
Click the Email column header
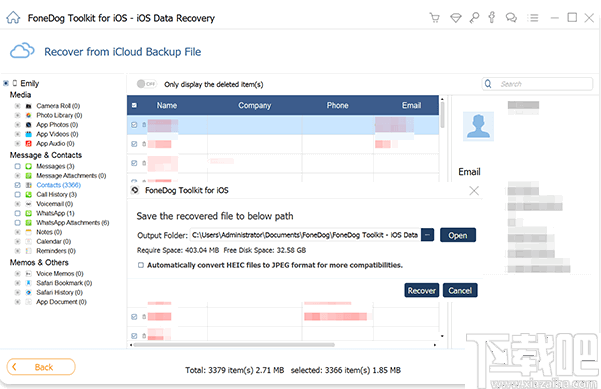tap(411, 105)
